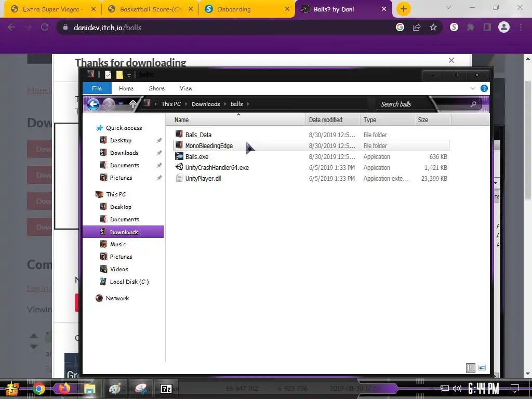Select the Balls.exe application icon
This screenshot has height=399, width=532.
(x=179, y=156)
